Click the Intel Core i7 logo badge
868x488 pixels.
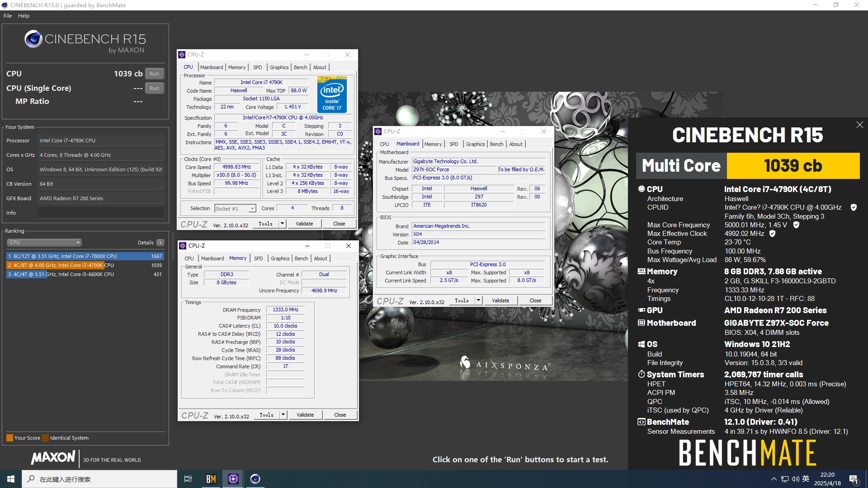332,94
